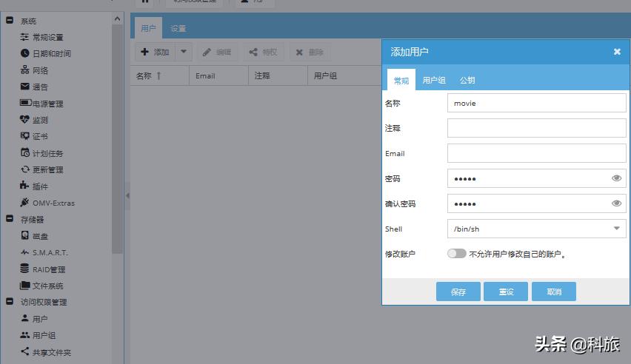Open the Shell dropdown list
The height and width of the screenshot is (364, 631).
pyautogui.click(x=618, y=229)
